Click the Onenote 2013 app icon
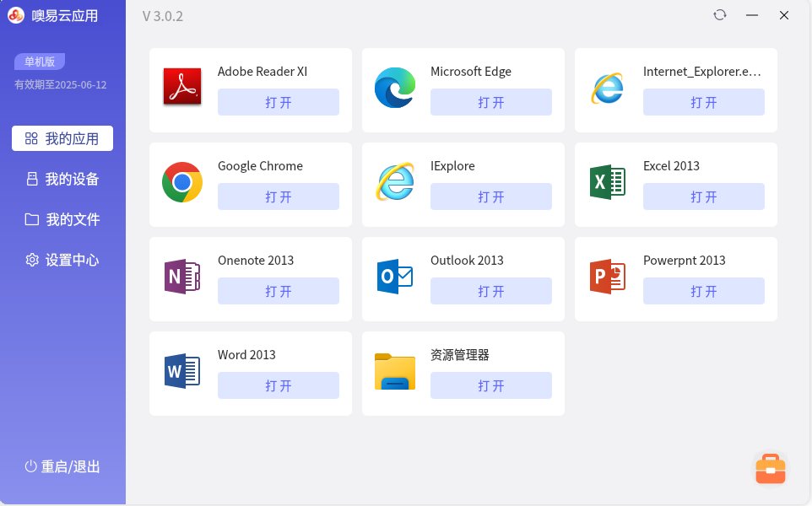 [182, 277]
